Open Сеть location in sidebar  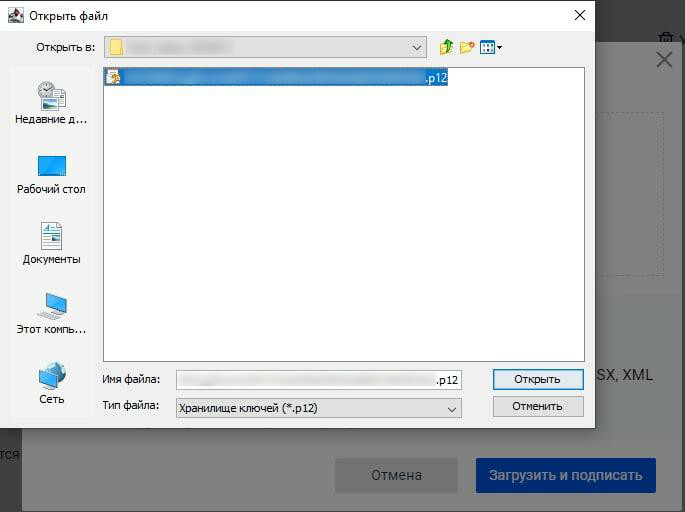tap(51, 384)
